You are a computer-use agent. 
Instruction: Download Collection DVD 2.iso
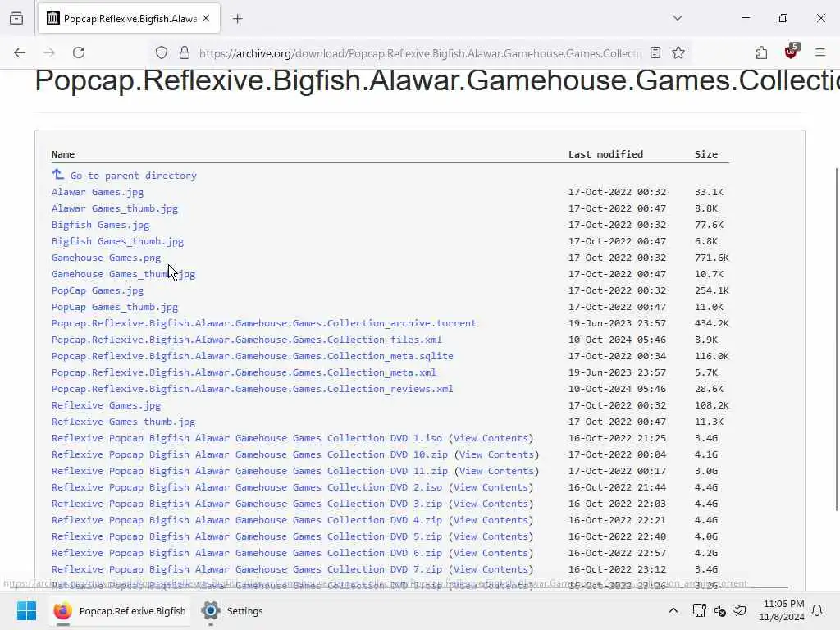tap(246, 487)
